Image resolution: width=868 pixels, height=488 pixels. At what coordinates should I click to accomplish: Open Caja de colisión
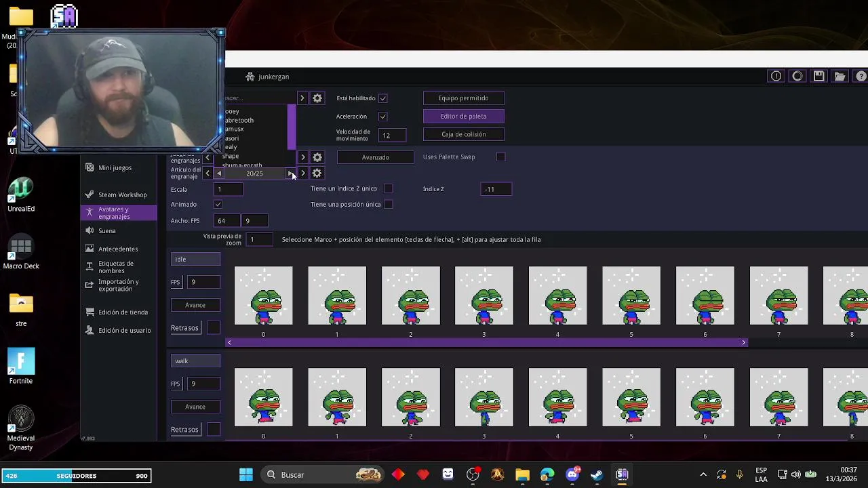pos(463,134)
